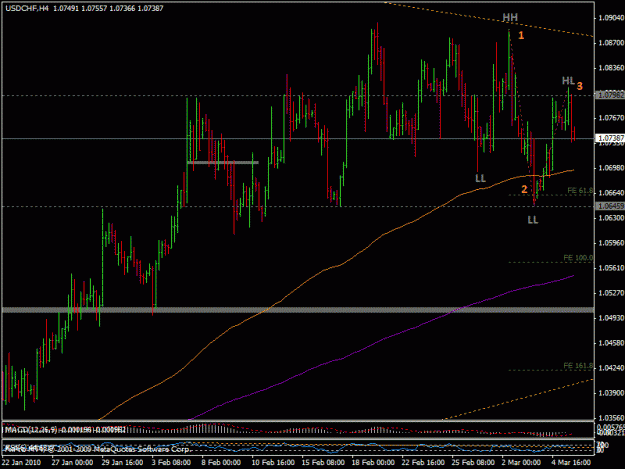Screen dimensions: 625x469
Task: Click the 2 Mar 00:00 time label
Action: coord(521,462)
